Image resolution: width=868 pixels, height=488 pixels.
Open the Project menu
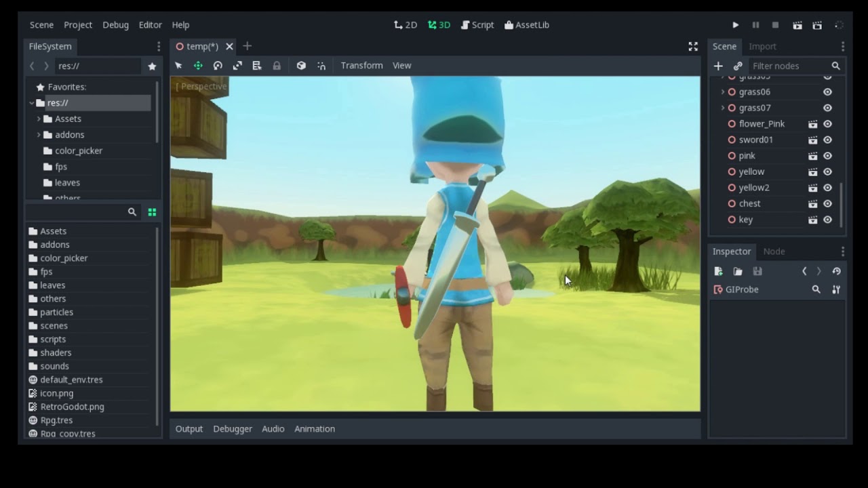78,25
